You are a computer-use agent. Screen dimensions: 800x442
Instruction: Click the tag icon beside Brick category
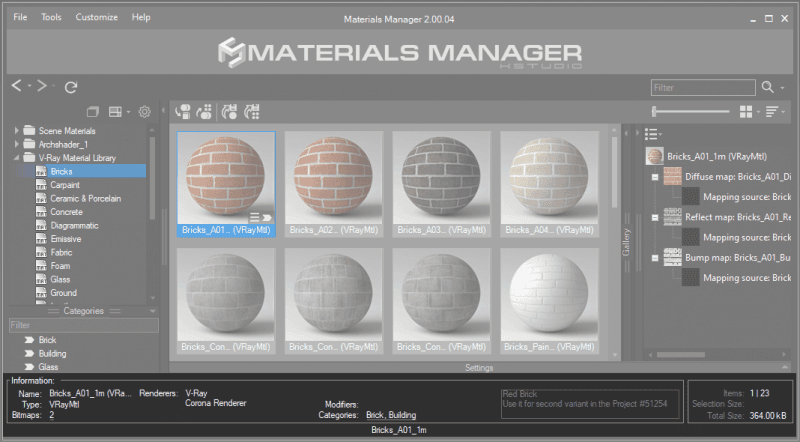[x=30, y=340]
